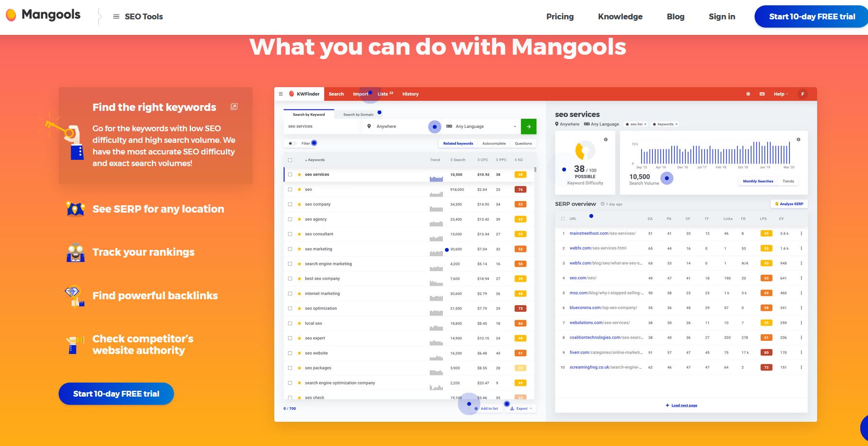
Task: Open the three-dot menu for mainstreethost.com result
Action: [801, 233]
